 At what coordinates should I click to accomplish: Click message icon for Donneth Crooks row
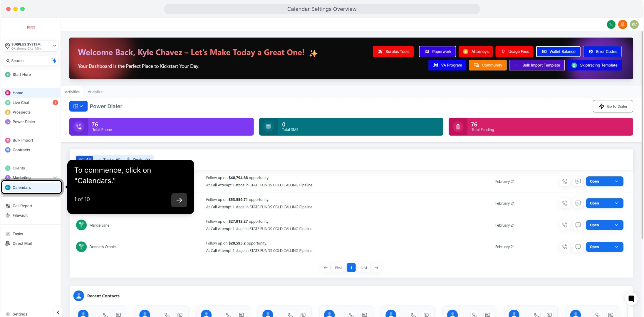point(578,247)
